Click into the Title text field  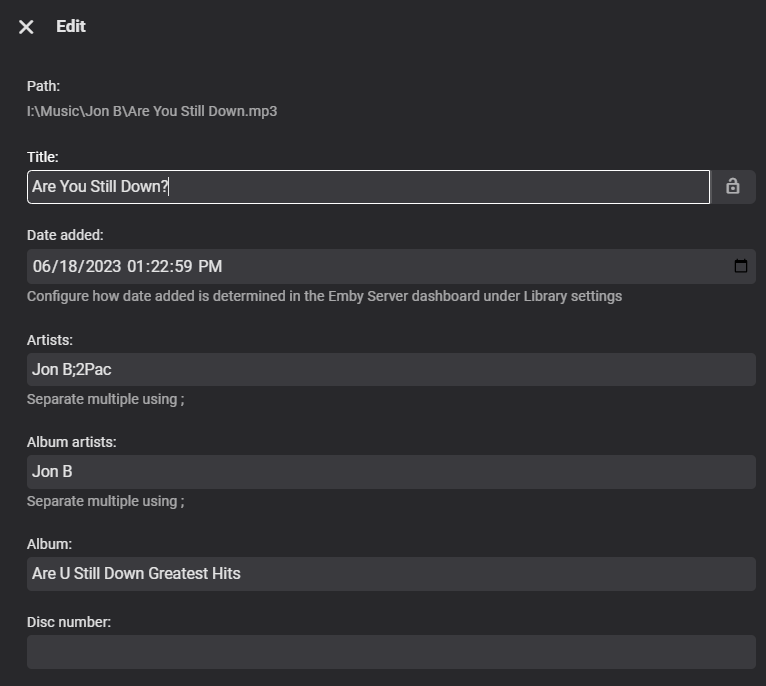[x=368, y=187]
